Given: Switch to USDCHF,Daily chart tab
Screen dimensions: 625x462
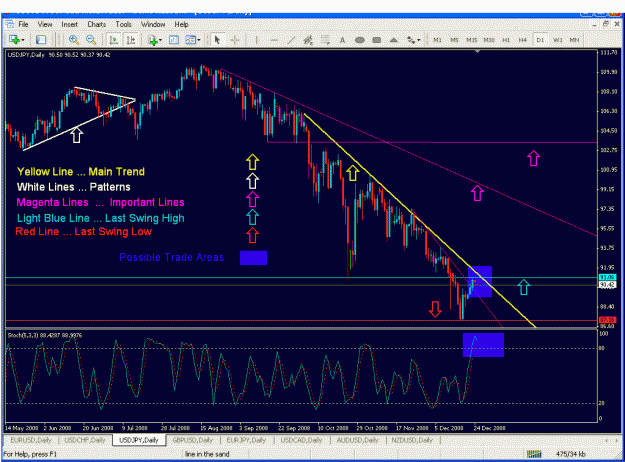Looking at the screenshot, I should 85,440.
